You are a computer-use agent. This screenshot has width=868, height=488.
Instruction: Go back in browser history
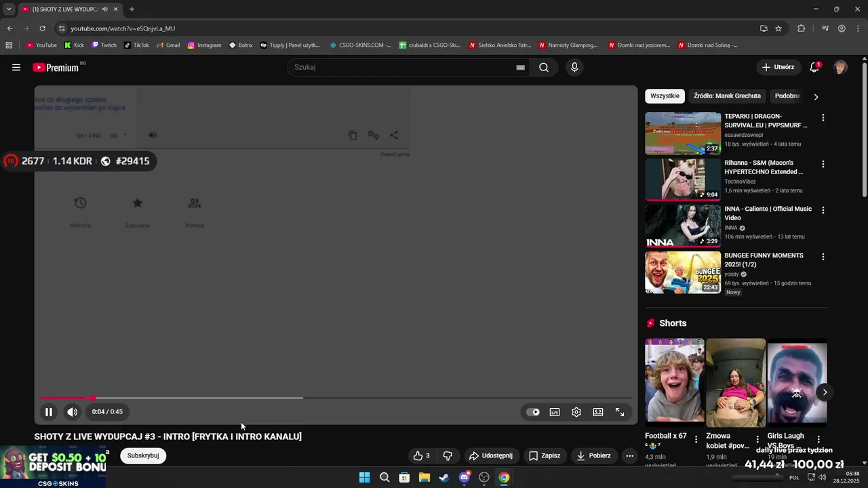point(9,28)
